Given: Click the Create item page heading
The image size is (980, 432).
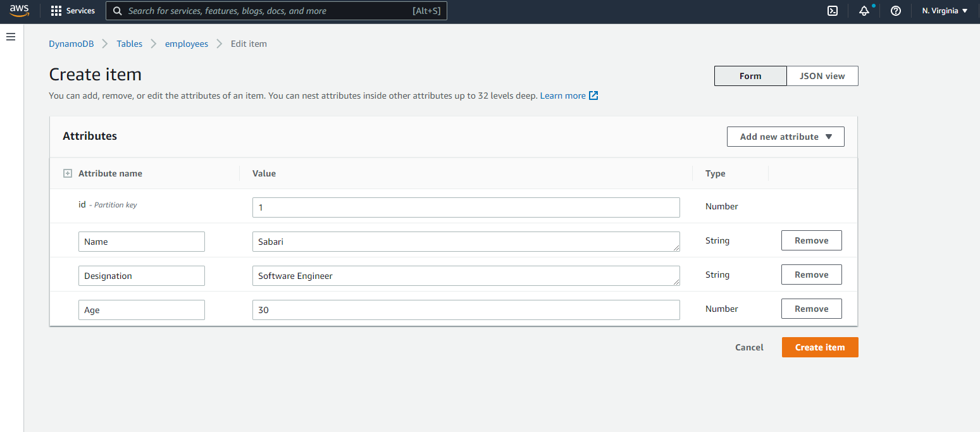Looking at the screenshot, I should point(96,75).
